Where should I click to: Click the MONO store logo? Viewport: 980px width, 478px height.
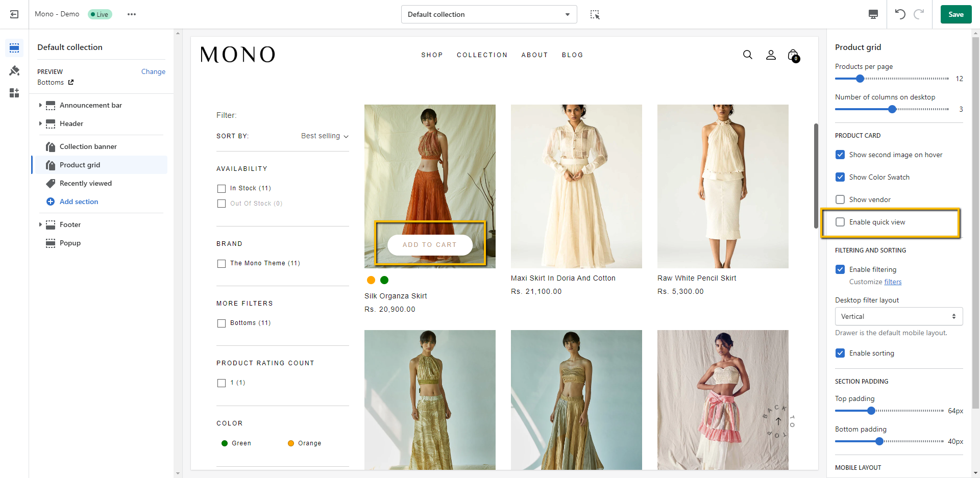tap(238, 55)
